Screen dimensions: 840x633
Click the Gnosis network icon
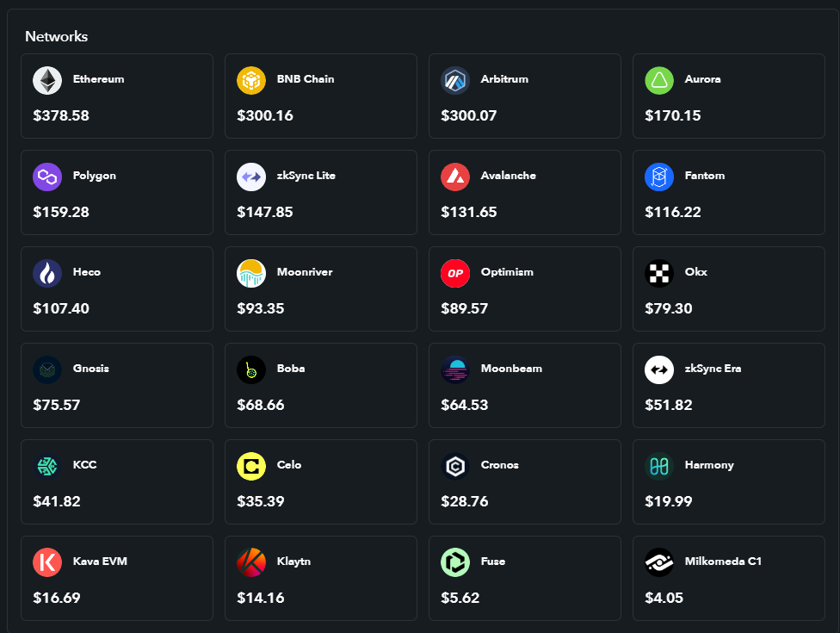(x=47, y=369)
